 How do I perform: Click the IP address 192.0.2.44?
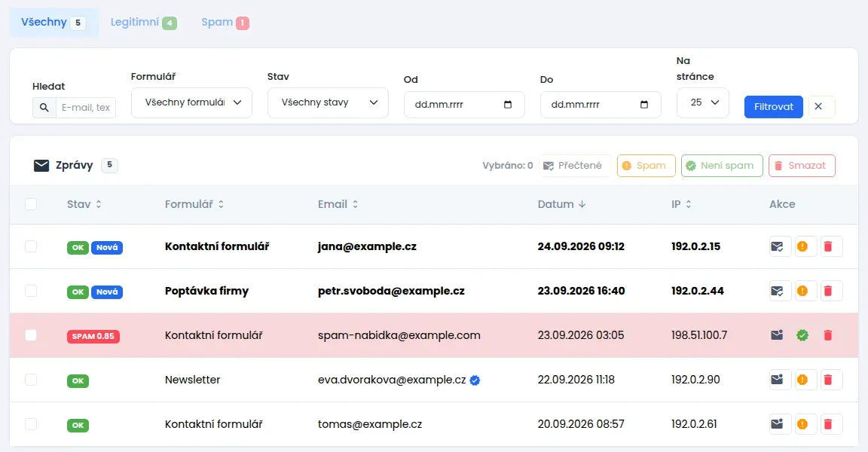[x=698, y=291]
